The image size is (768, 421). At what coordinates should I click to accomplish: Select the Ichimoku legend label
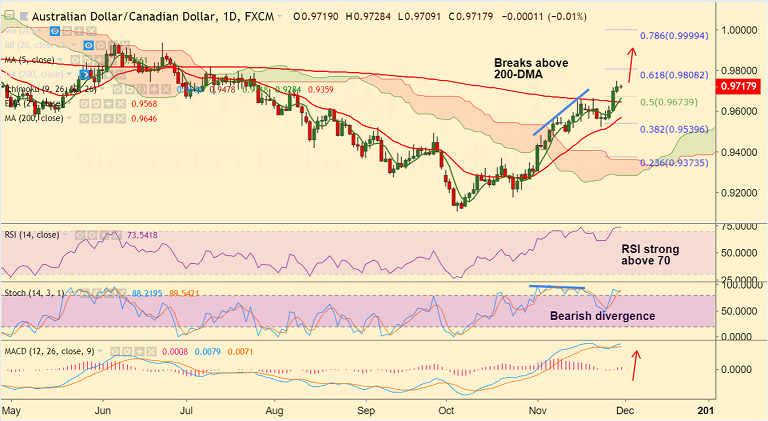(50, 89)
